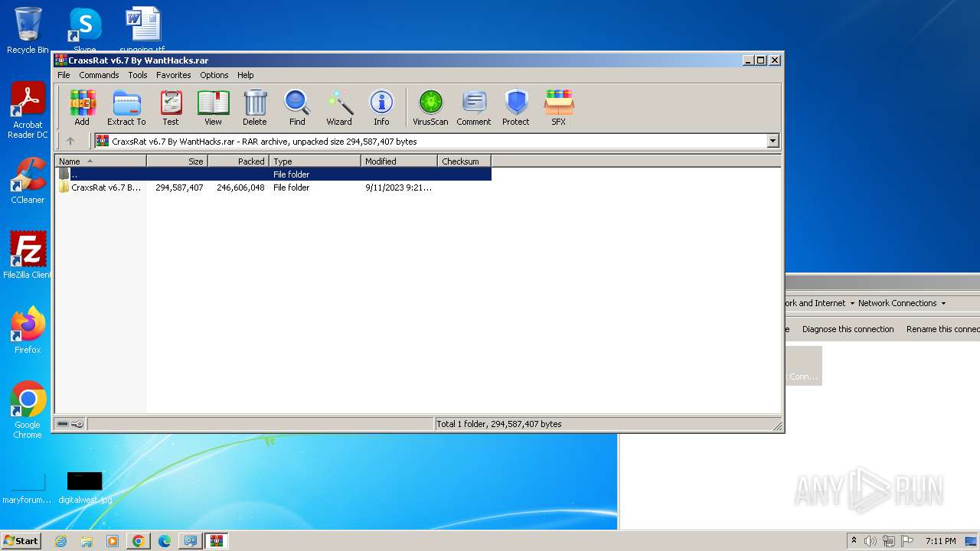Sort by Size column header
The width and height of the screenshot is (980, 551).
177,161
